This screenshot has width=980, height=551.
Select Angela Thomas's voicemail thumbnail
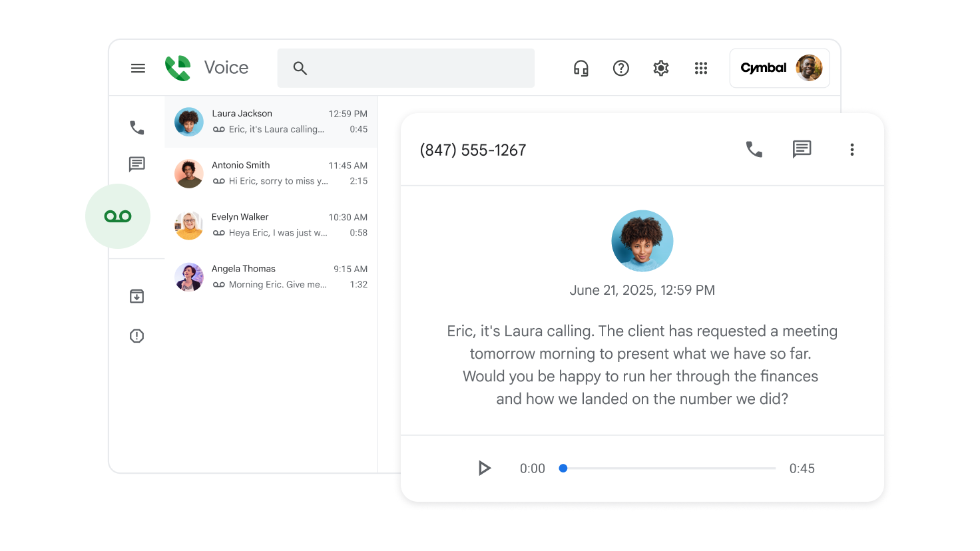[188, 277]
